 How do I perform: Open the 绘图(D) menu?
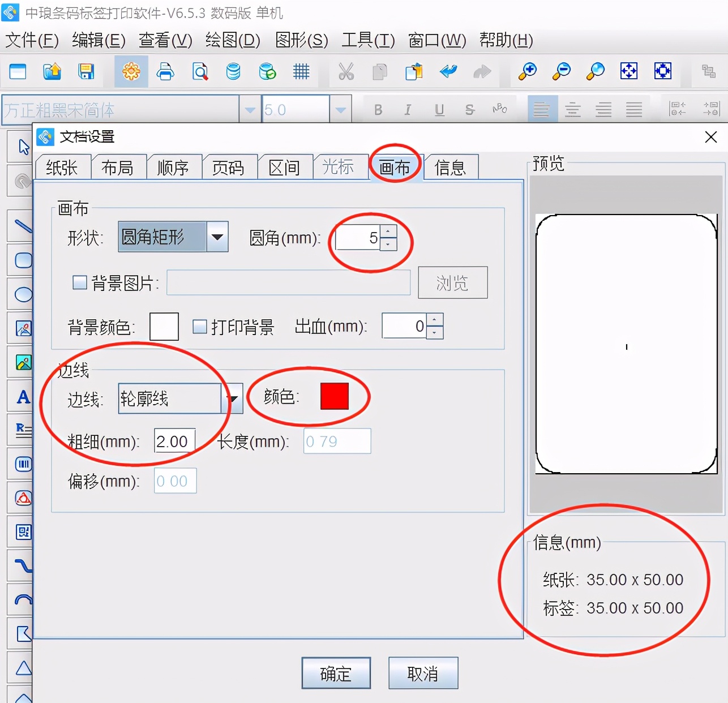click(233, 40)
